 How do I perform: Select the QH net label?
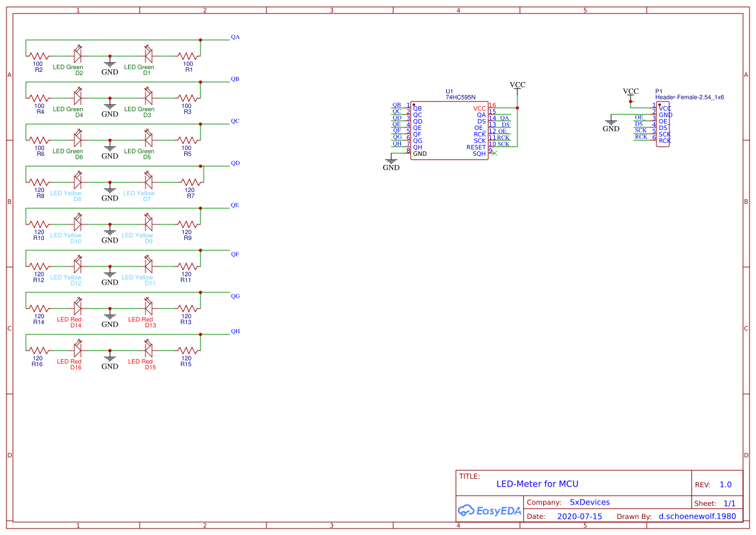235,331
